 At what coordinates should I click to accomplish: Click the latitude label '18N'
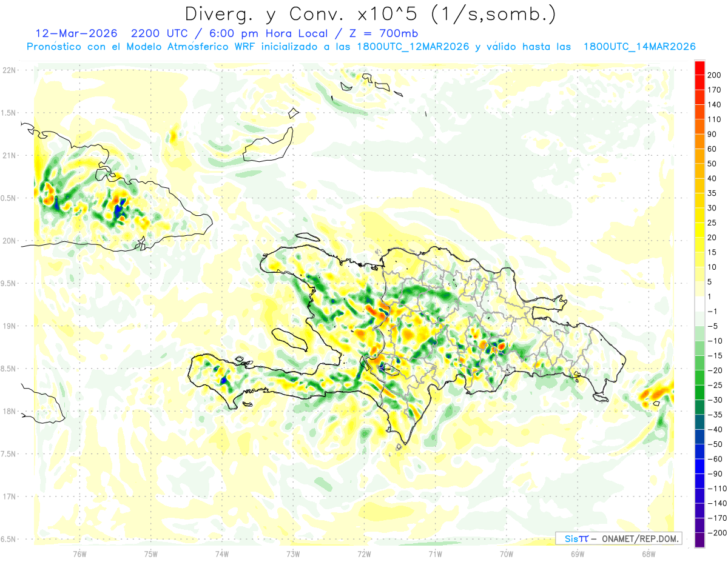click(x=9, y=412)
